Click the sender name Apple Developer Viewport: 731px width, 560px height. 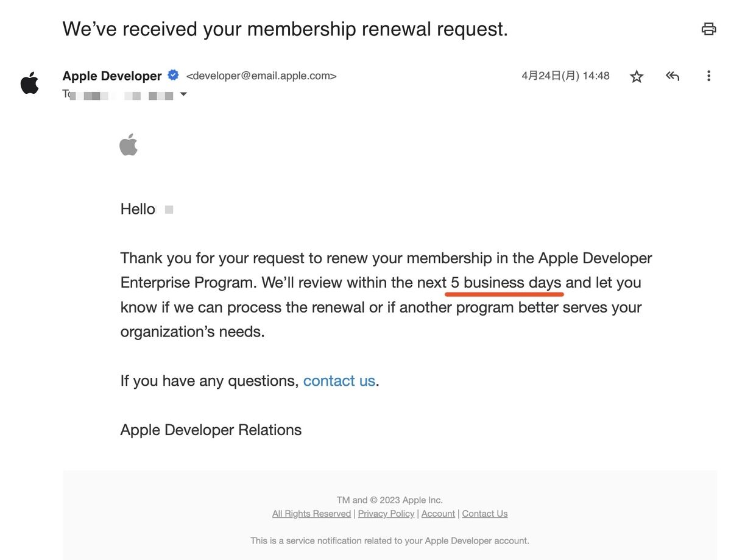112,76
